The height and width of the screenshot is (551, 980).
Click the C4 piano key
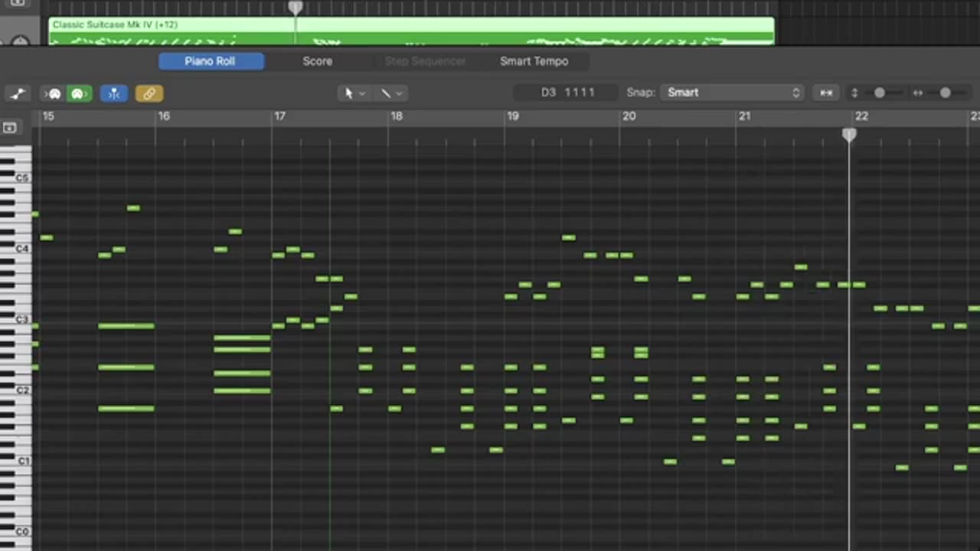[16, 249]
